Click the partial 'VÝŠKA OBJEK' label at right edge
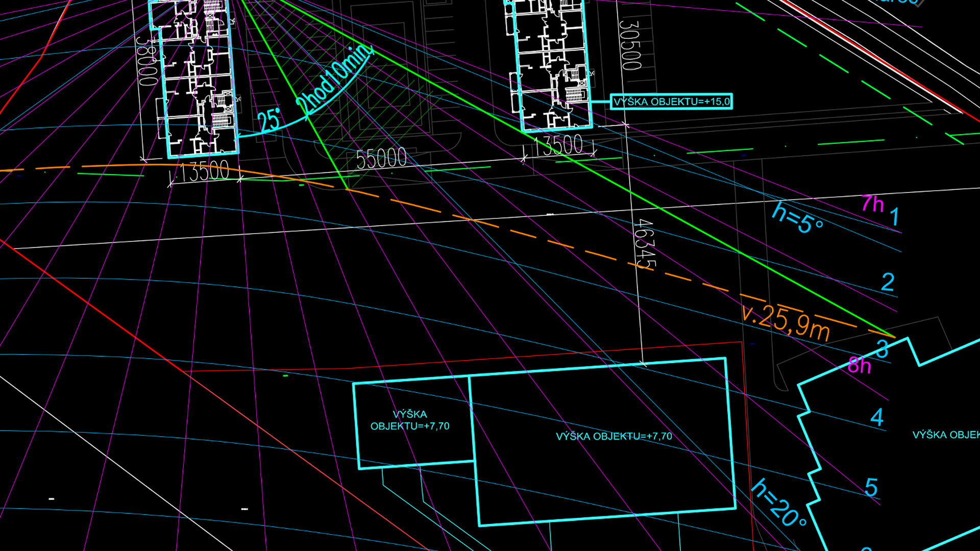 (946, 435)
